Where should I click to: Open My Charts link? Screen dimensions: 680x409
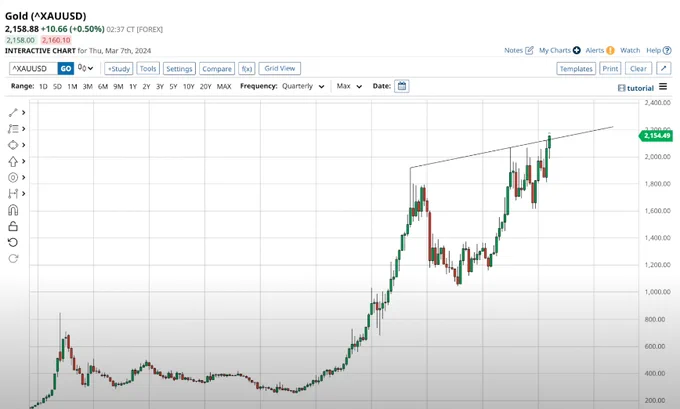pos(559,50)
